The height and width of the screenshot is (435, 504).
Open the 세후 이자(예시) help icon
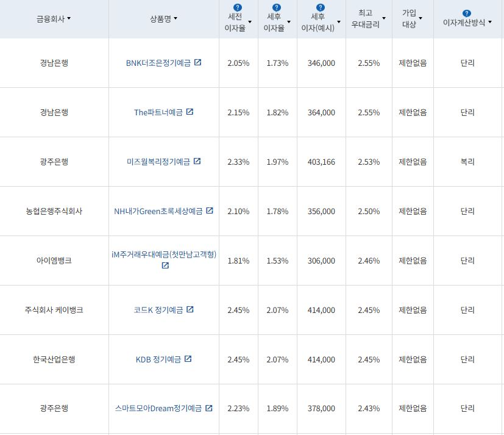click(x=320, y=7)
